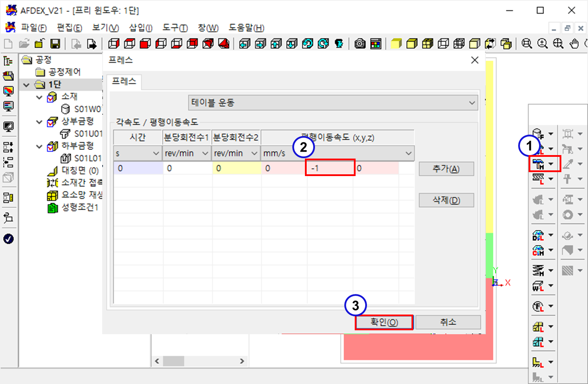
Task: Click the -1 translation velocity cell
Action: pyautogui.click(x=330, y=169)
